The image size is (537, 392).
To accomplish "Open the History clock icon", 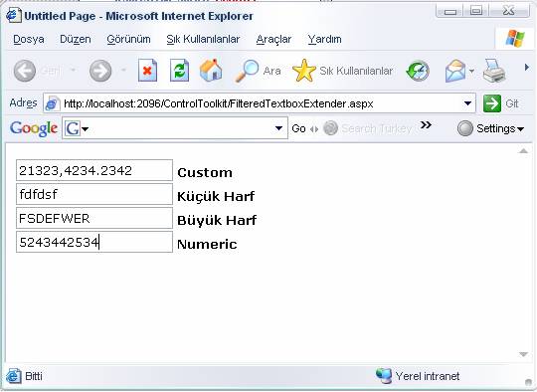I will click(418, 71).
